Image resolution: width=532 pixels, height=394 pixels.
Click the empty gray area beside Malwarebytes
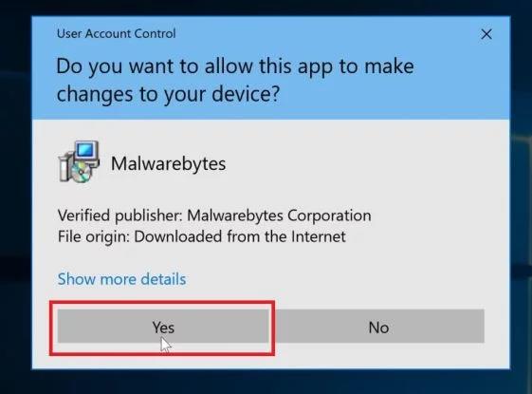[366, 163]
